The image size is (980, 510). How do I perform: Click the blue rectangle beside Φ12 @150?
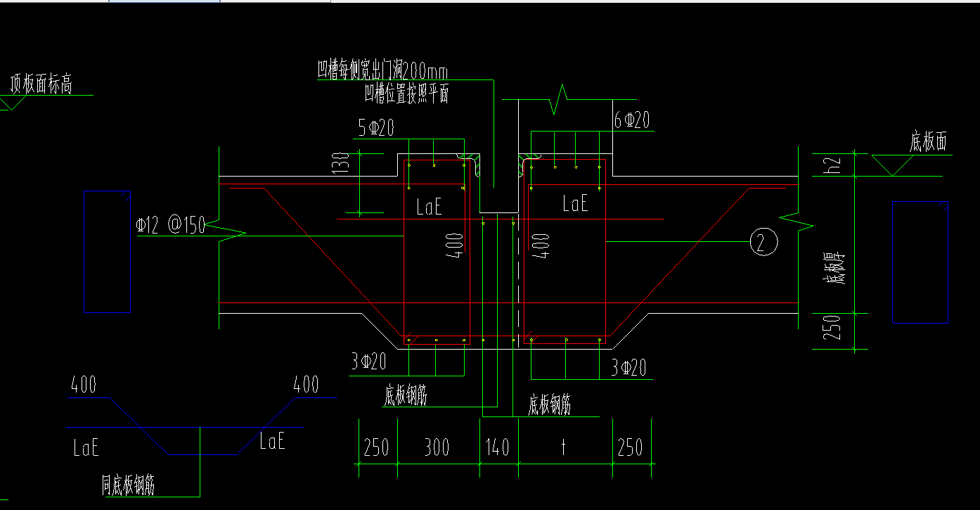(x=107, y=251)
